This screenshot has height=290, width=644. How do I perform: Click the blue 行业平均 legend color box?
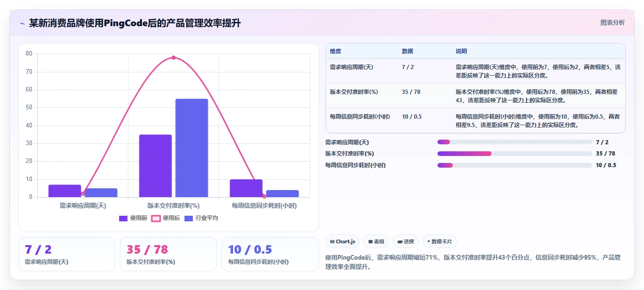189,218
